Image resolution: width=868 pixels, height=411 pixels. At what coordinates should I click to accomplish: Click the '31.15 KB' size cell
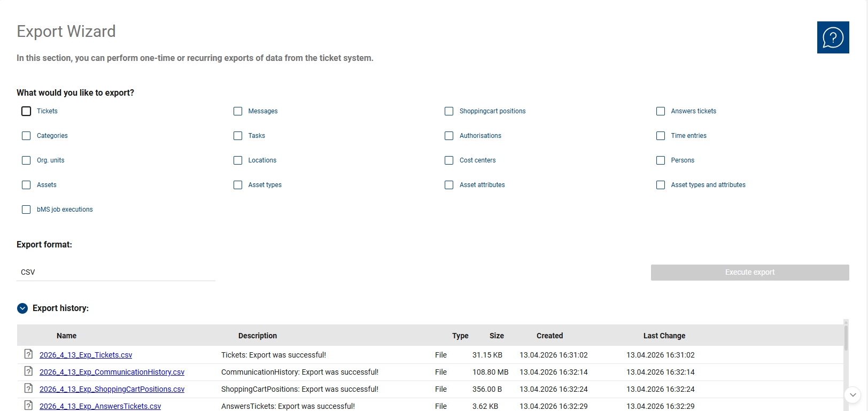(487, 355)
